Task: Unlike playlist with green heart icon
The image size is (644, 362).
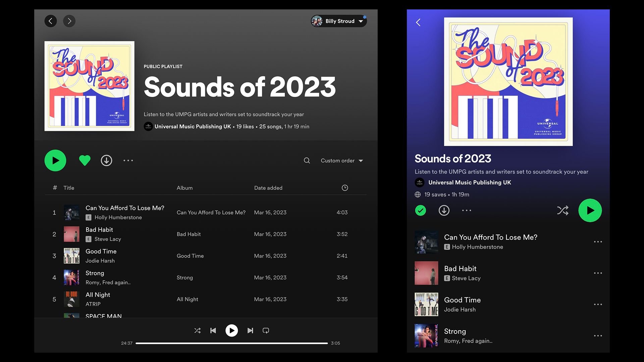Action: click(85, 161)
